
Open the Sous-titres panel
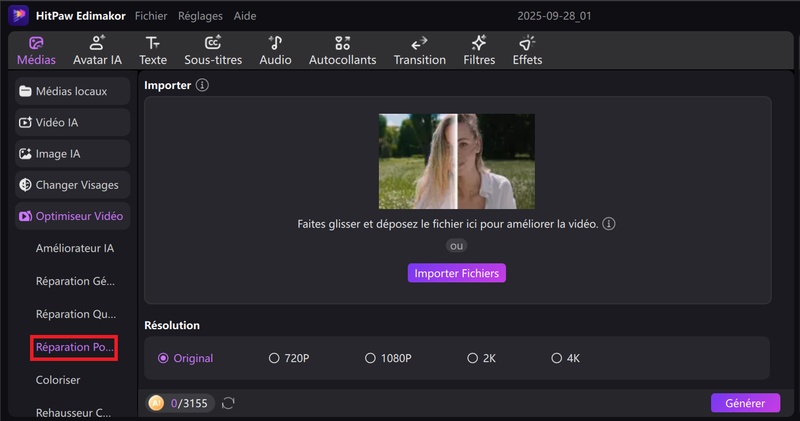point(213,51)
